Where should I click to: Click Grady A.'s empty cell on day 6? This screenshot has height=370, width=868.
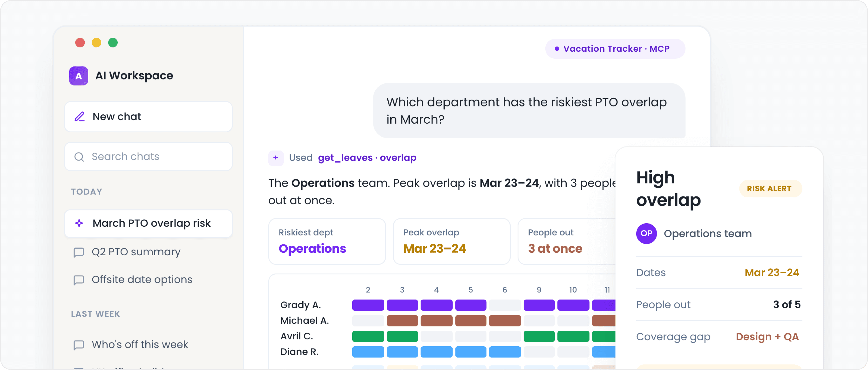click(505, 305)
